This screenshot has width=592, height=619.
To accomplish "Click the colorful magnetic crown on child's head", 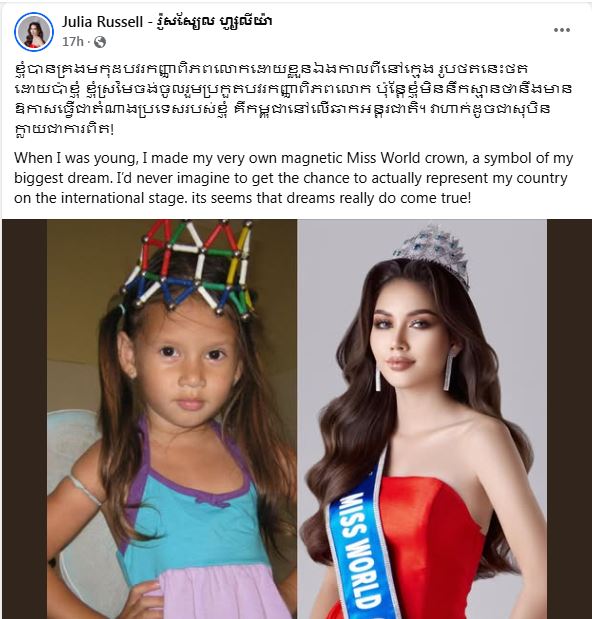I will tap(189, 268).
